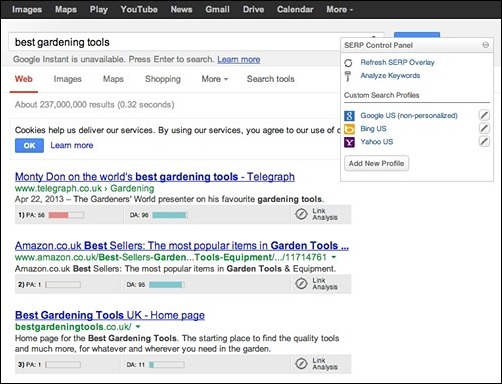The height and width of the screenshot is (384, 502).
Task: Click the compass icon for the Amazon result
Action: pos(301,284)
